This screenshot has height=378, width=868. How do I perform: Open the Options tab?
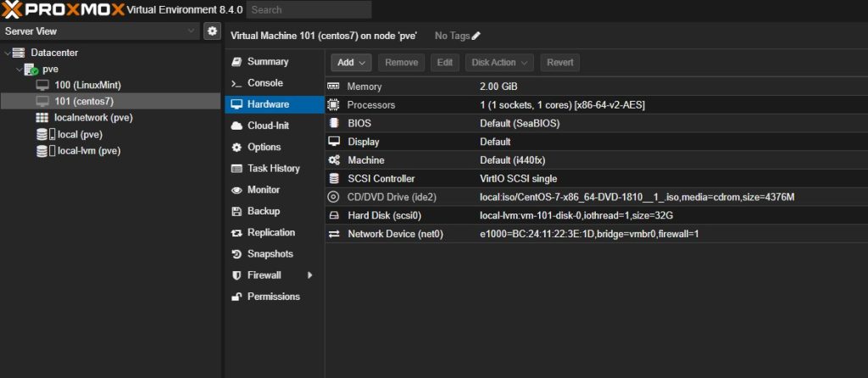pos(275,147)
